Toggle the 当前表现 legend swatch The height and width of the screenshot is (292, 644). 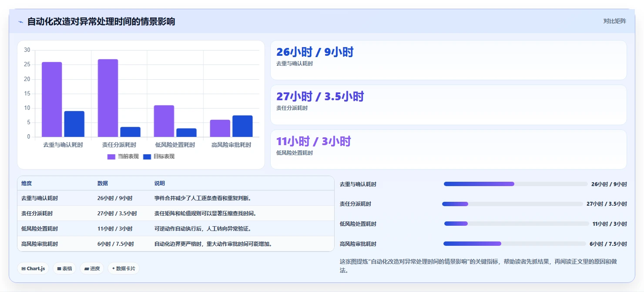pos(111,156)
